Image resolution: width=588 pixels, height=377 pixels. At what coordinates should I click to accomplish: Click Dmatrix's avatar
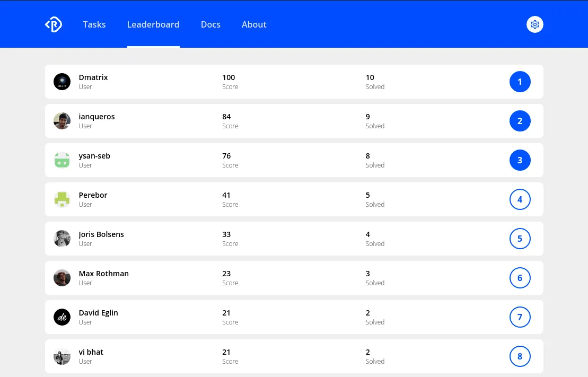point(62,82)
